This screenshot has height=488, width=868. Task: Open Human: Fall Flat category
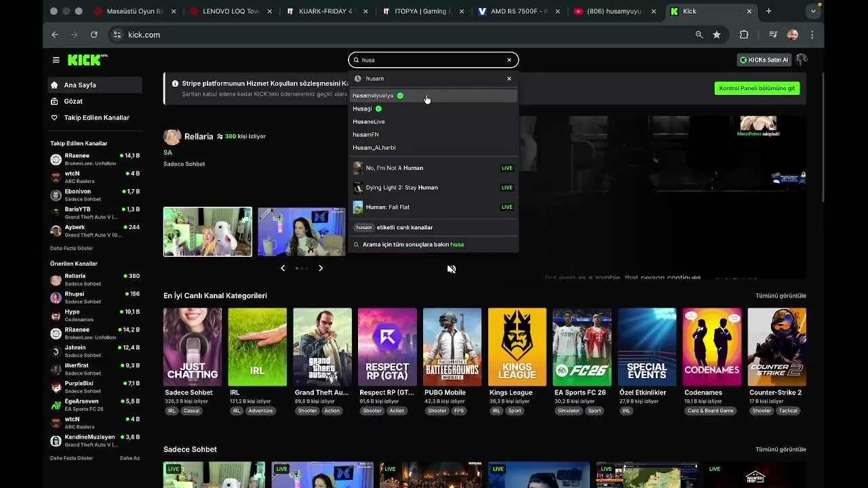coord(433,207)
